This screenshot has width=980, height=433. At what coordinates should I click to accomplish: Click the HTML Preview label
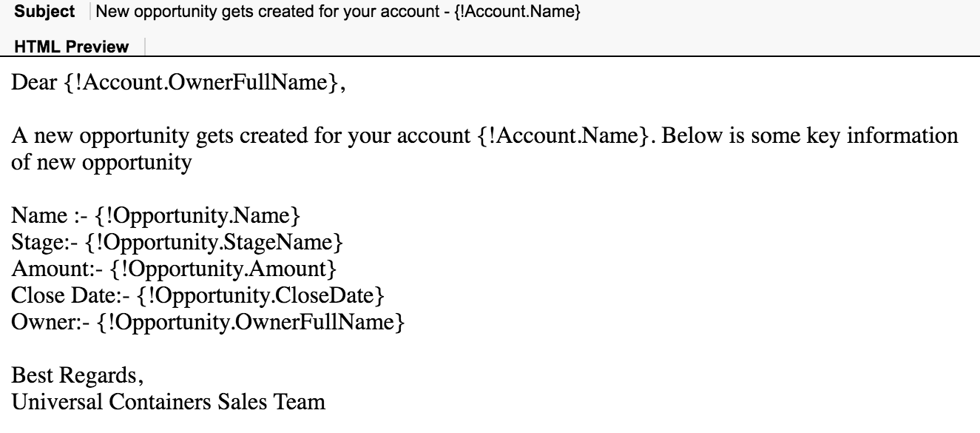click(72, 47)
